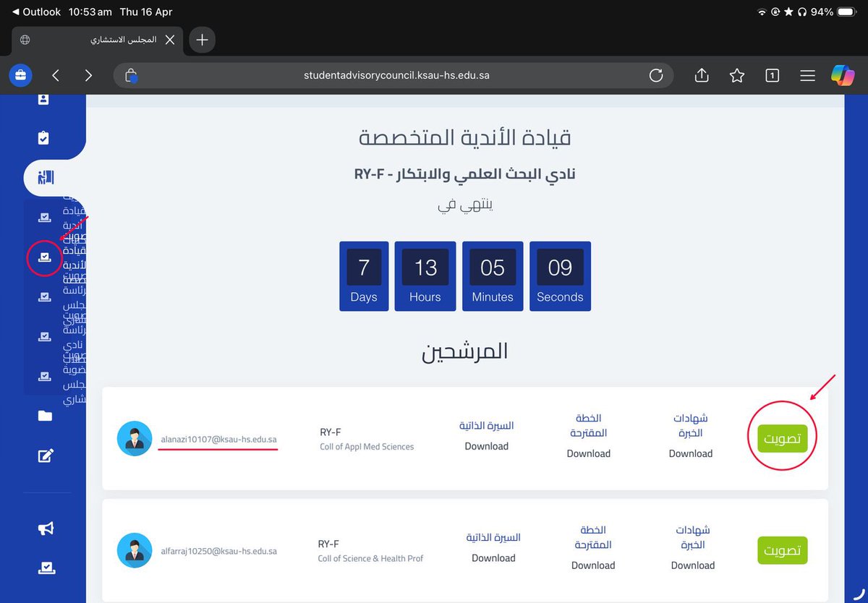868x603 pixels.
Task: Reload the page with the refresh icon
Action: tap(656, 75)
